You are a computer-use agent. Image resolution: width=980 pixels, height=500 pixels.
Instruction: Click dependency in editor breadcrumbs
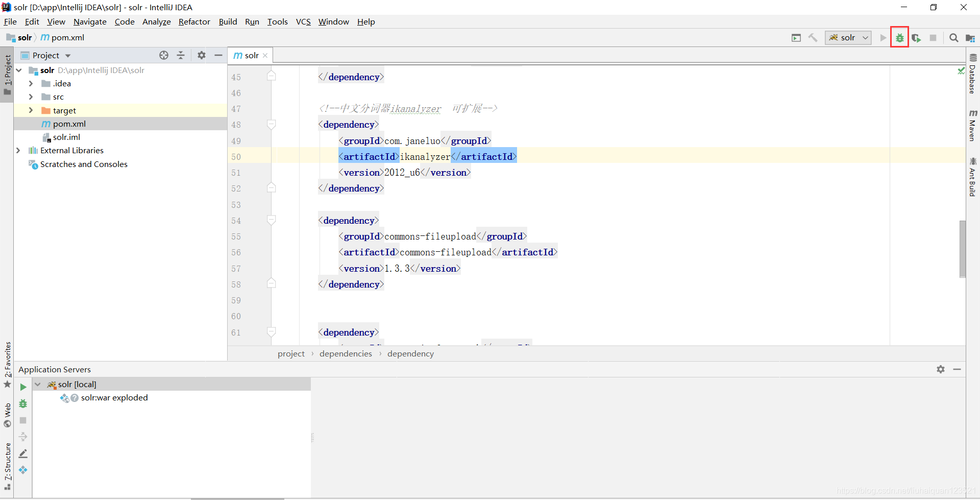pyautogui.click(x=410, y=354)
